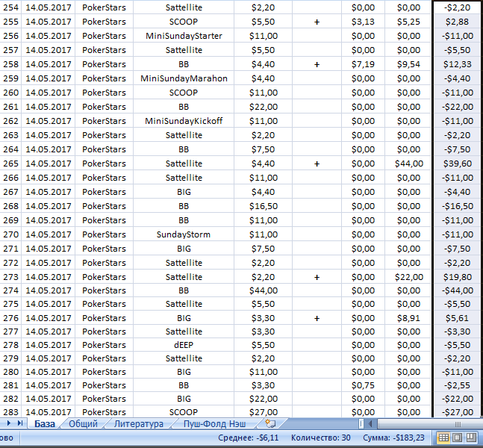Viewport: 483px width, 448px height.
Task: Select the plus mark in row 265
Action: (x=317, y=164)
